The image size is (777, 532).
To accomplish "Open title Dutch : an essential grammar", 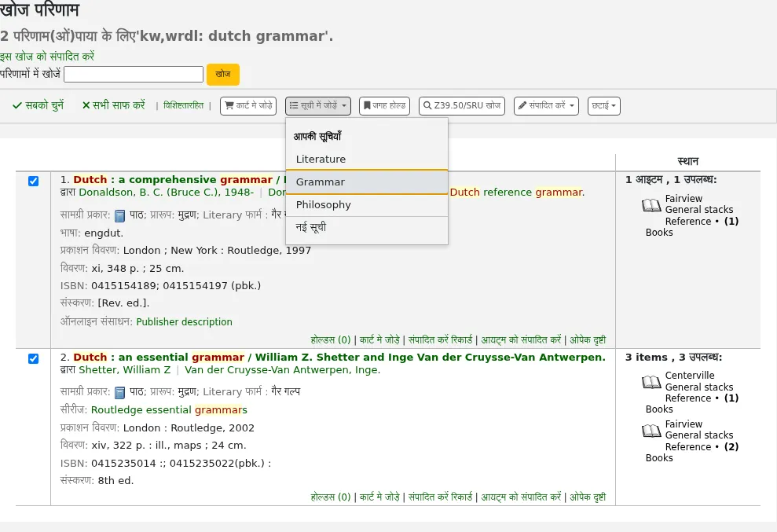I will tap(339, 357).
